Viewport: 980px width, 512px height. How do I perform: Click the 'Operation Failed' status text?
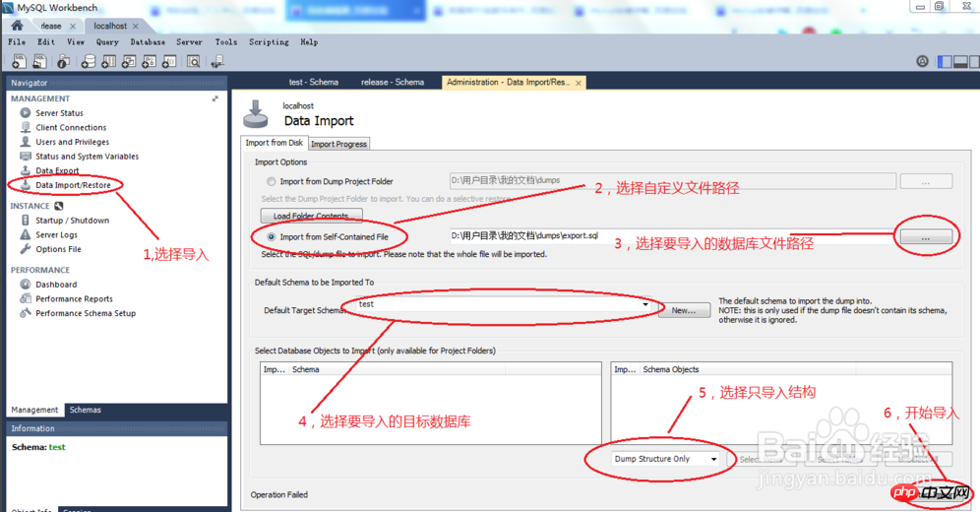(279, 494)
